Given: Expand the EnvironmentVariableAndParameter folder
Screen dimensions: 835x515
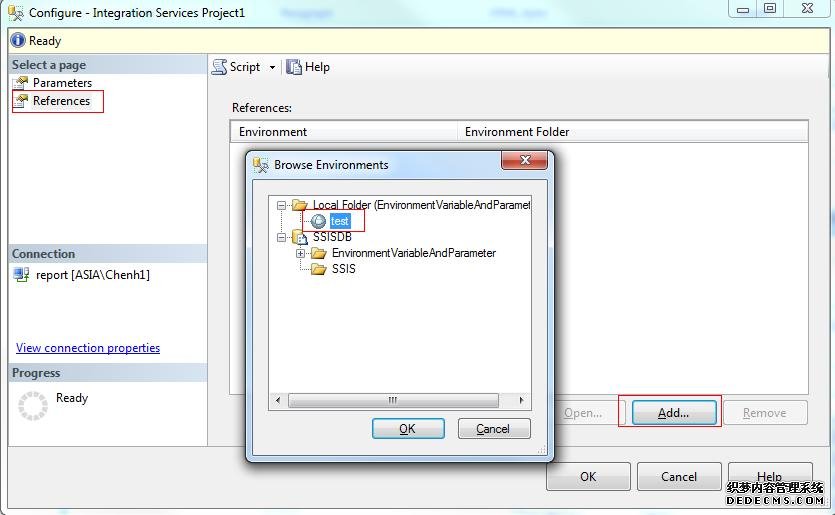Looking at the screenshot, I should (300, 253).
